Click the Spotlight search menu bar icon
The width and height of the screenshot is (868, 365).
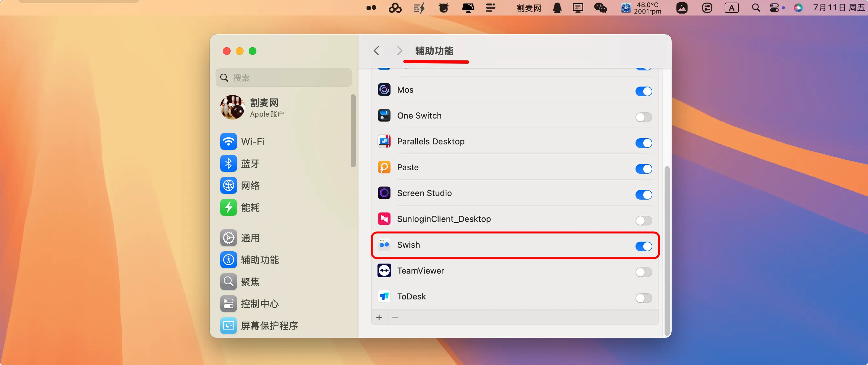[756, 8]
